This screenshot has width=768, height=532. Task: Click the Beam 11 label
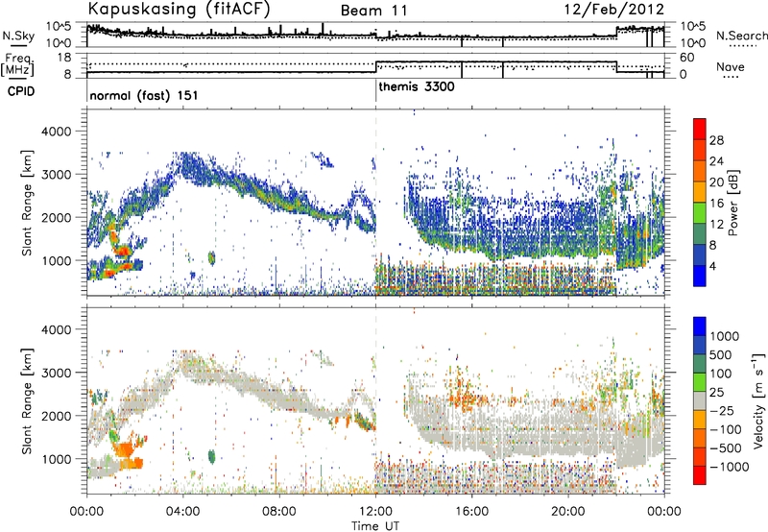[x=373, y=11]
